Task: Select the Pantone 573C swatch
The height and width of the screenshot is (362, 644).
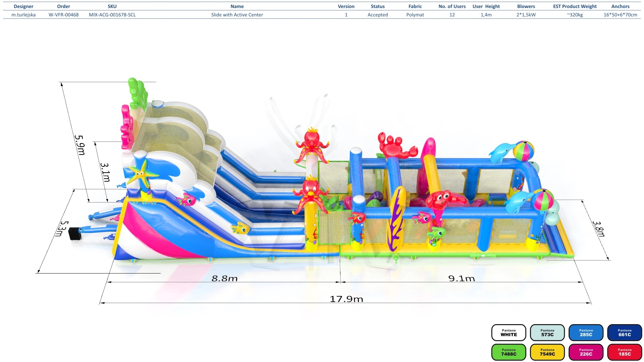Action: point(547,333)
